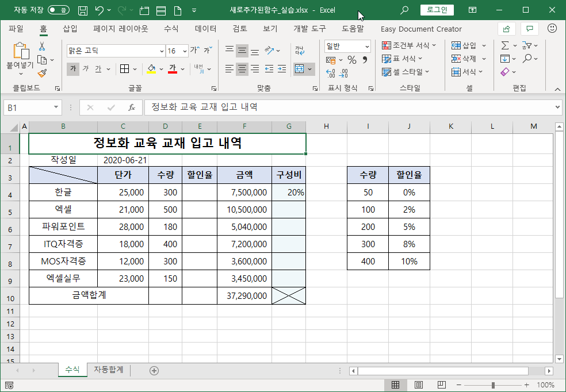566x392 pixels.
Task: Toggle the AutoSave switch
Action: [x=59, y=10]
